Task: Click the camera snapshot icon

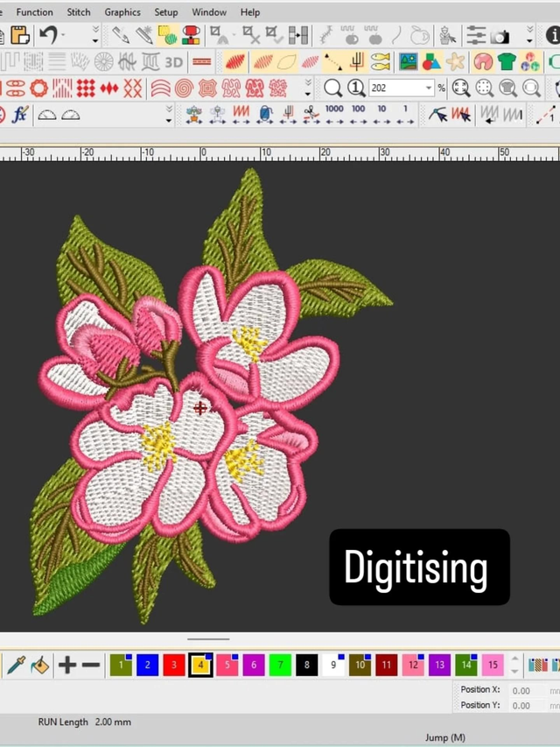Action: (x=500, y=36)
